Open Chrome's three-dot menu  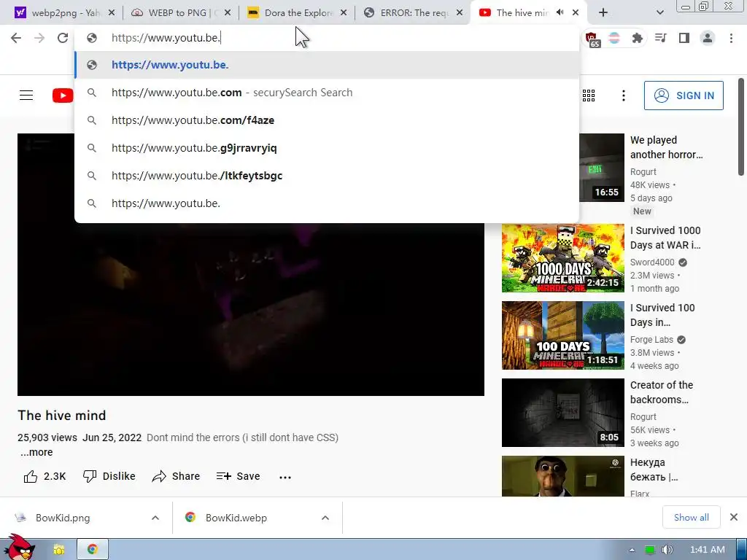pos(731,38)
